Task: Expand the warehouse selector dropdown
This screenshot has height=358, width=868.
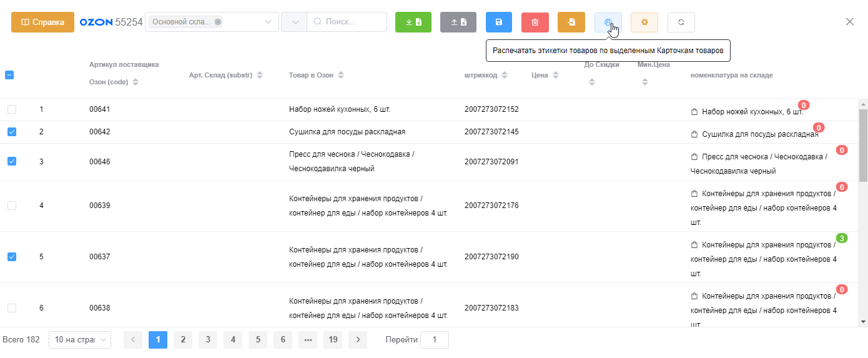Action: coord(268,22)
